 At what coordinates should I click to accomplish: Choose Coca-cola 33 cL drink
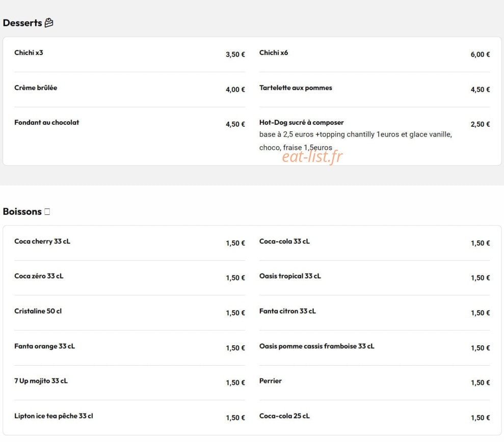375,243
